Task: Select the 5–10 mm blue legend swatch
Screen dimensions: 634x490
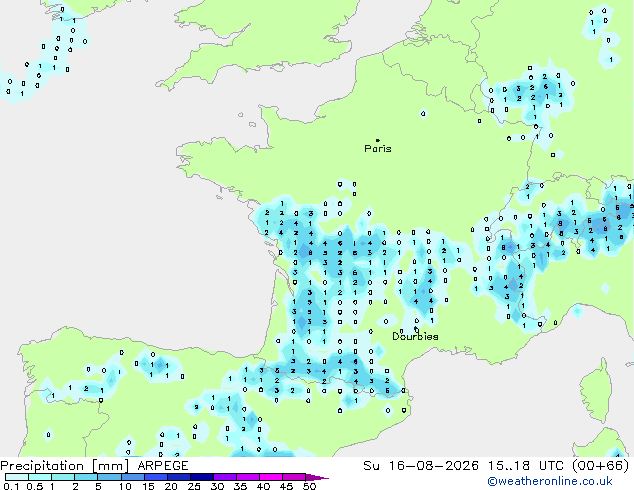Action: coord(109,477)
